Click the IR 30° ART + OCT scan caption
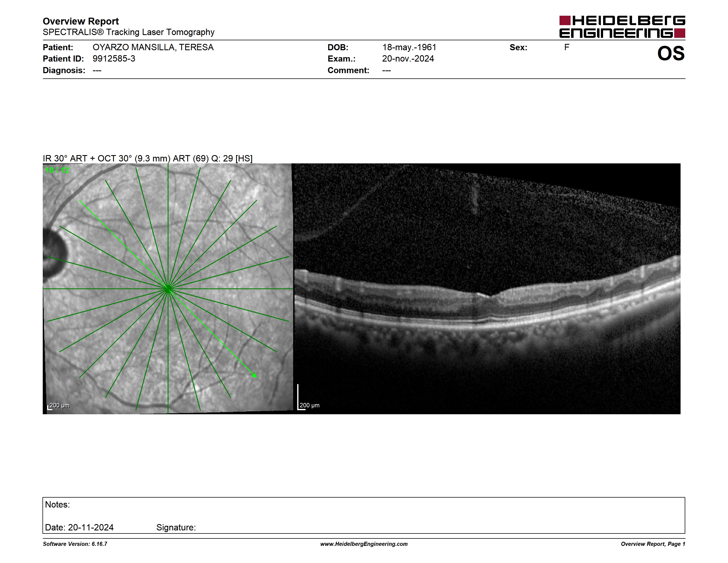Screen dimensions: 728x563 point(148,158)
